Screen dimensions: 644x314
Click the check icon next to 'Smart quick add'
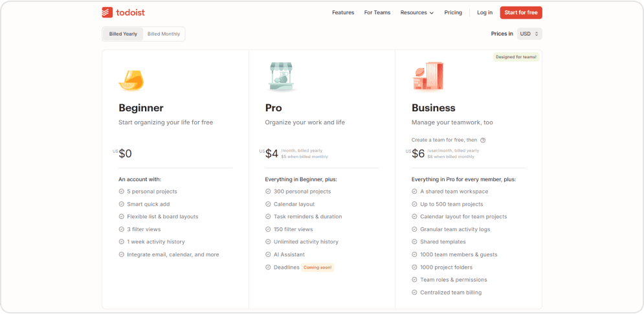[x=122, y=205]
